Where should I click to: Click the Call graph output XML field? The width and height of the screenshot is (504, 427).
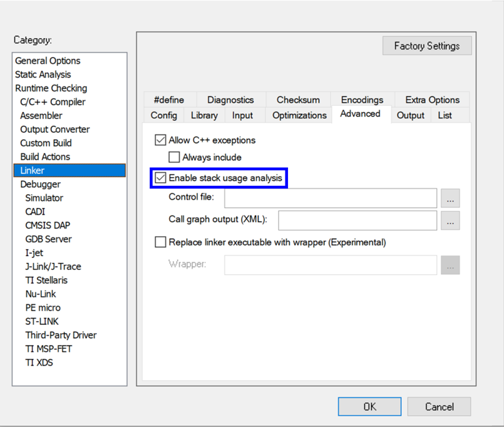[x=357, y=220]
